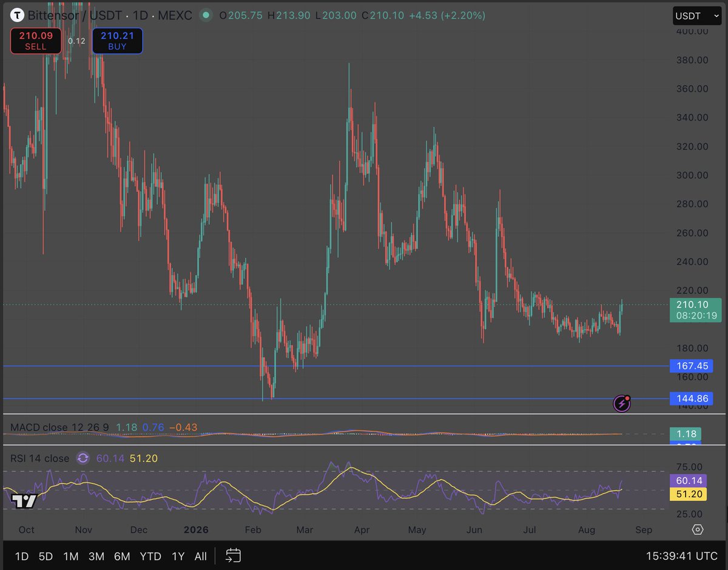Click the Oct label on time axis
728x570 pixels.
[x=26, y=529]
